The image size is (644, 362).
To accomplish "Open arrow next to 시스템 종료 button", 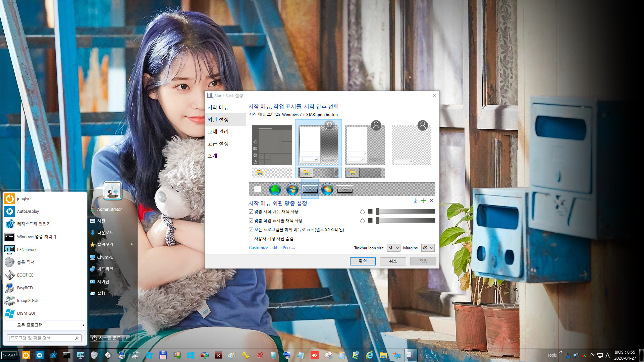I will [x=127, y=338].
